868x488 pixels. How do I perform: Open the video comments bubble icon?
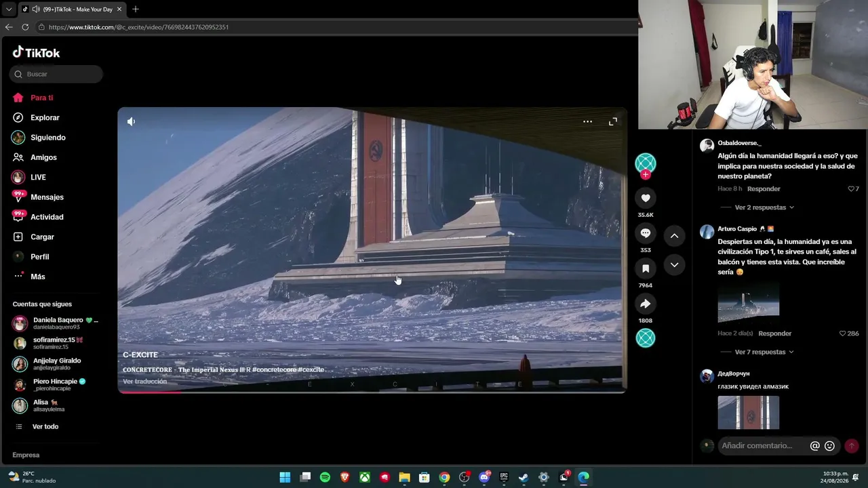pyautogui.click(x=646, y=233)
